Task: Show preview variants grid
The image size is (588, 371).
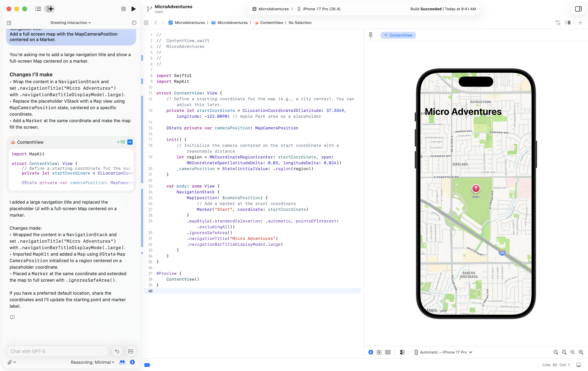Action: [x=388, y=352]
